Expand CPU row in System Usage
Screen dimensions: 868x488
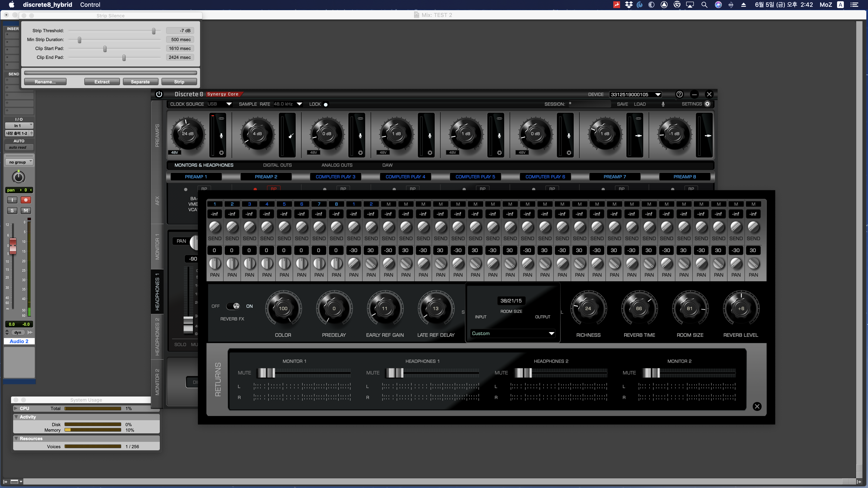(15, 409)
